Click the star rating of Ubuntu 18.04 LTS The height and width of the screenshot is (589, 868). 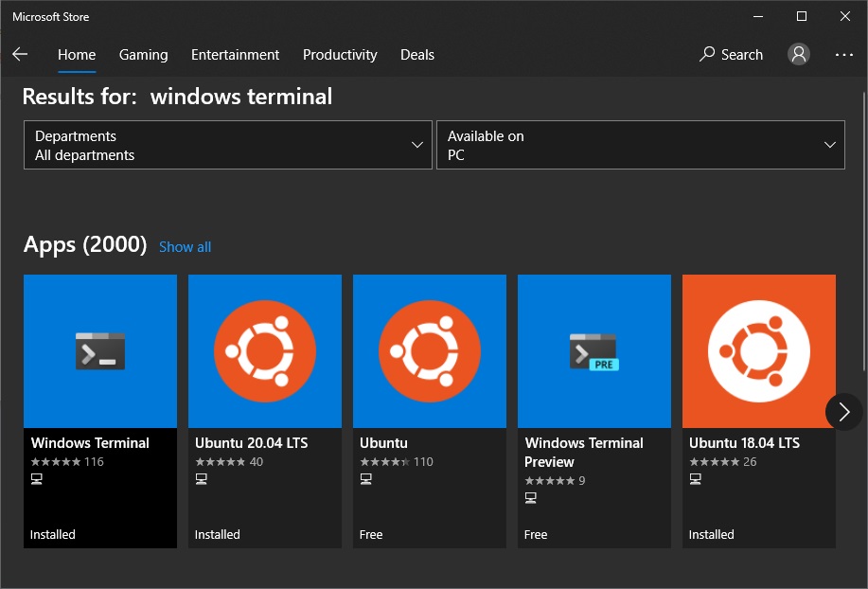click(x=715, y=462)
